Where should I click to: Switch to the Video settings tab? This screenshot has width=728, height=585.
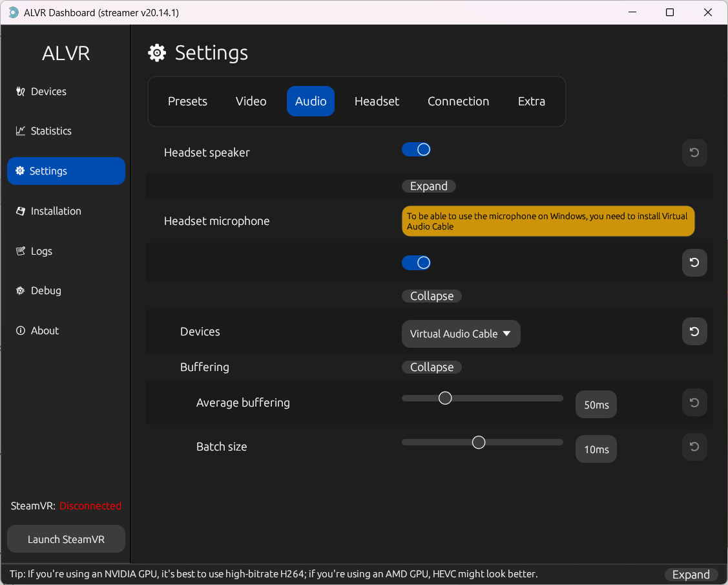click(251, 101)
